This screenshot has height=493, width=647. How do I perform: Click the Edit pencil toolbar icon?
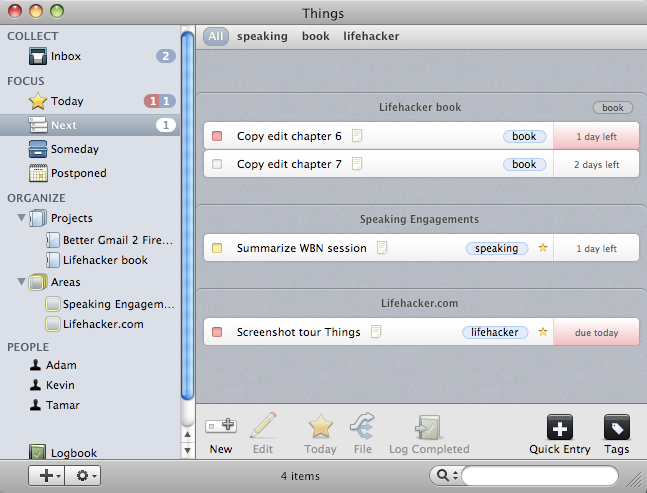coord(263,425)
